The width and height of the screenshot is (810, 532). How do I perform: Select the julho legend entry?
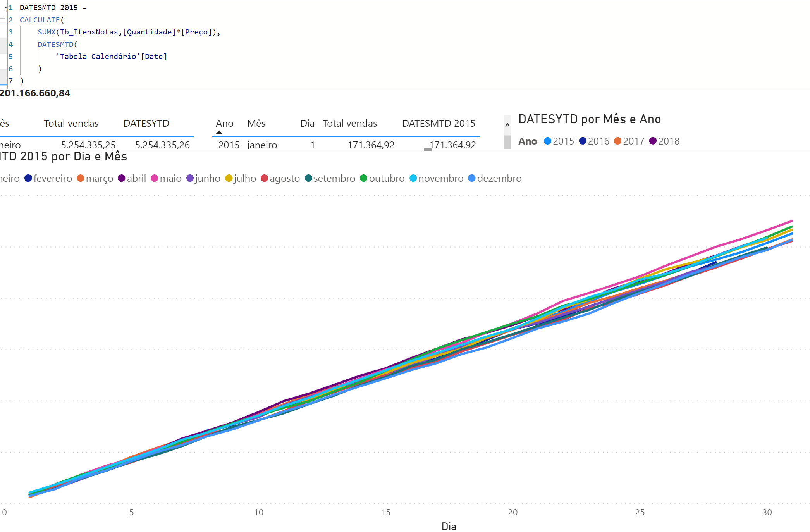[x=241, y=178]
